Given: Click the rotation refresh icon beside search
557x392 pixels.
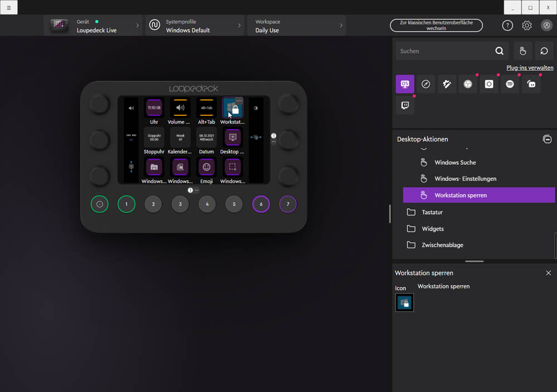Looking at the screenshot, I should [544, 51].
